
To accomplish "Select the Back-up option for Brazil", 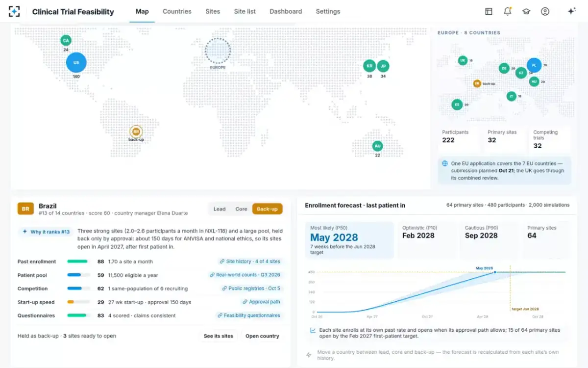I will pyautogui.click(x=268, y=209).
